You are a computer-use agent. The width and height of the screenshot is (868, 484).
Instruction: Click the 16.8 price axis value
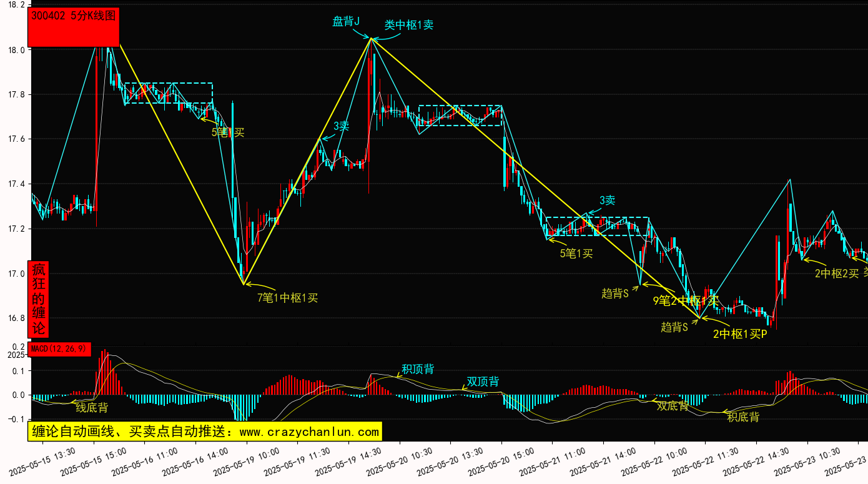point(15,319)
